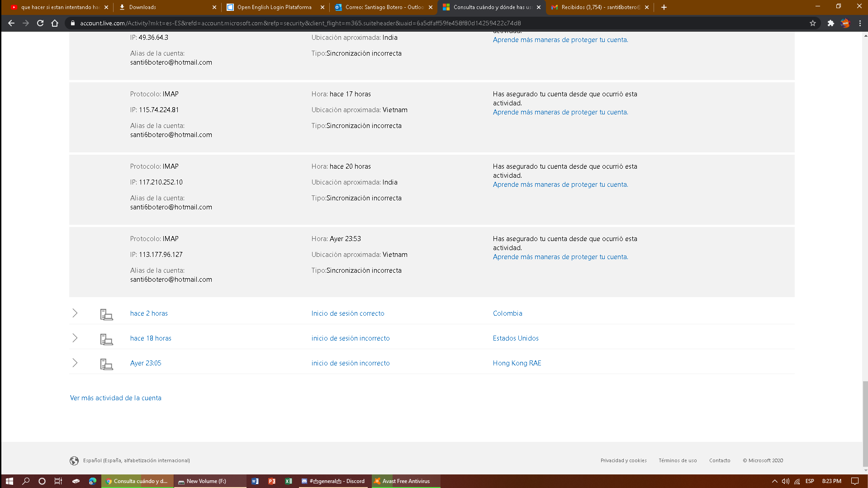Close the Open English Login tab
The height and width of the screenshot is (488, 868).
pos(323,7)
